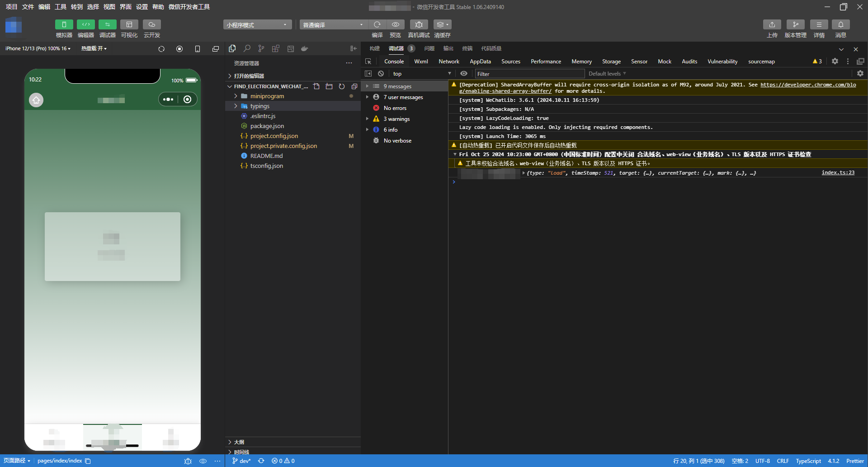Open cloud development (云开发) console
Image resolution: width=868 pixels, height=467 pixels.
click(x=152, y=24)
